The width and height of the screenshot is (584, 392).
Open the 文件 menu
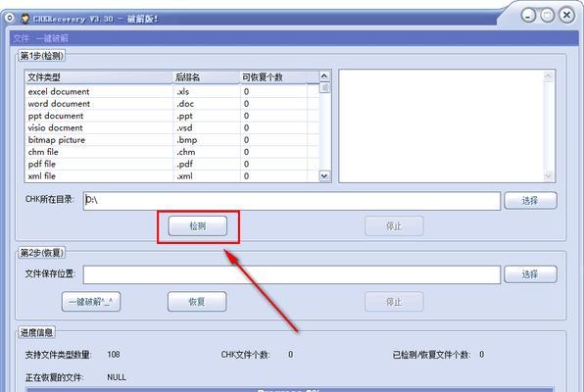click(x=21, y=38)
